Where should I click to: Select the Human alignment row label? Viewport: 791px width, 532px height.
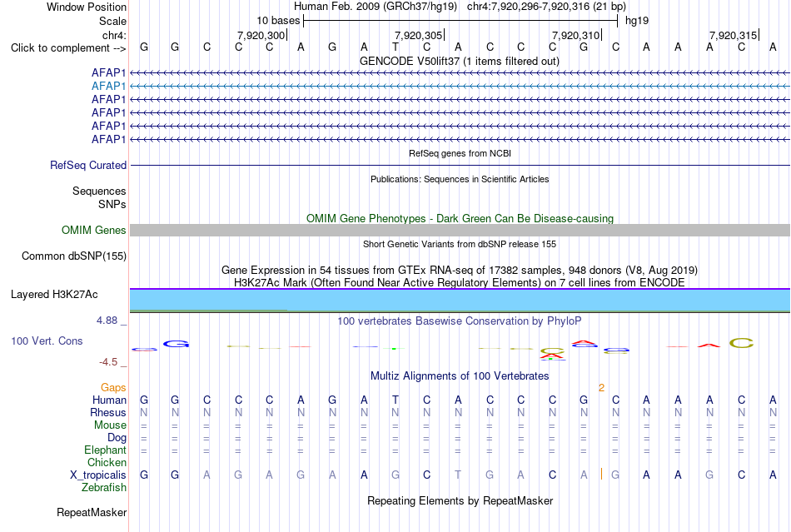pyautogui.click(x=109, y=400)
